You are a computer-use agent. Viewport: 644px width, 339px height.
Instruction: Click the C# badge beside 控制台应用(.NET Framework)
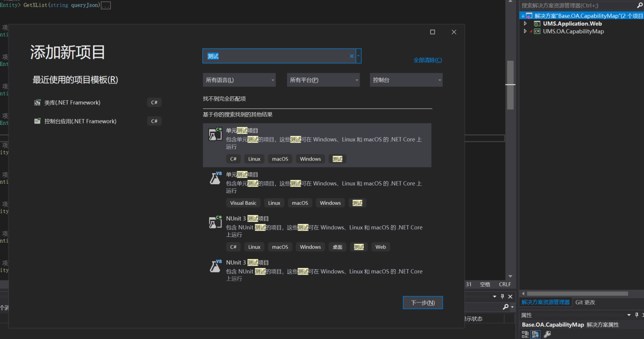click(154, 121)
